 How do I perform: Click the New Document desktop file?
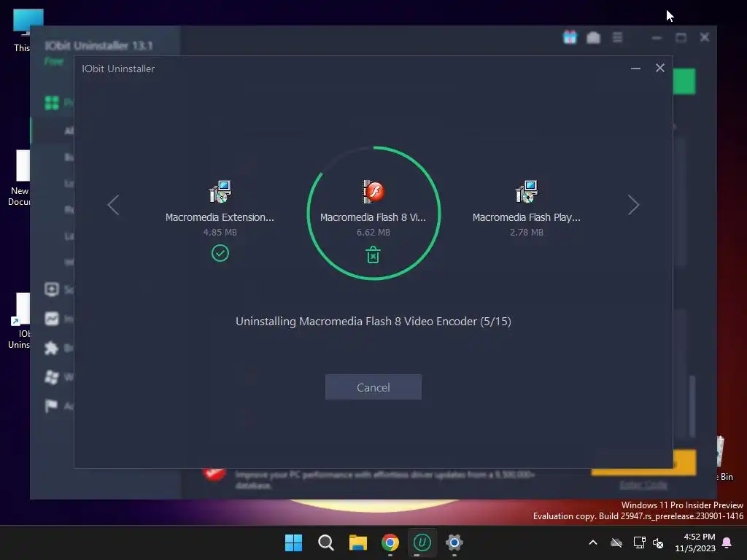pyautogui.click(x=19, y=178)
